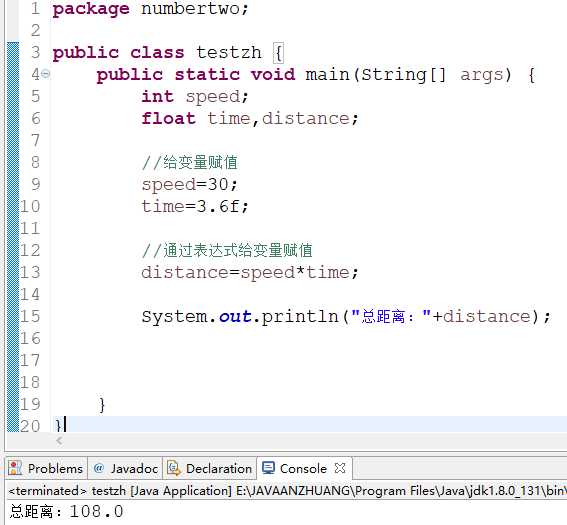Click the 'time=3.6f;' statement

[195, 206]
